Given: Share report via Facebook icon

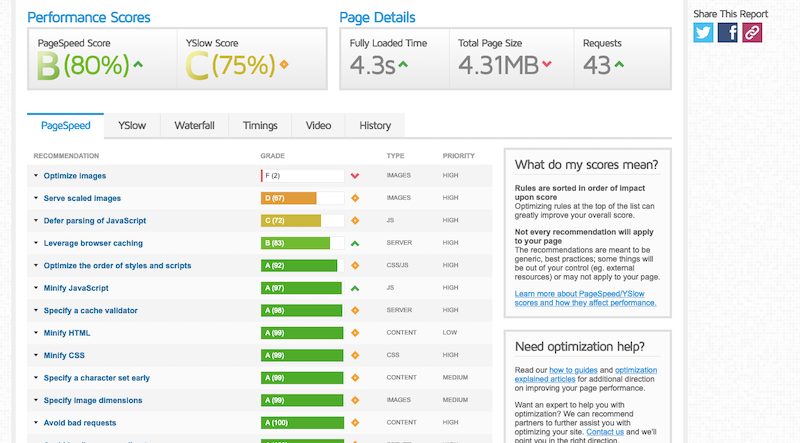Looking at the screenshot, I should (x=728, y=33).
